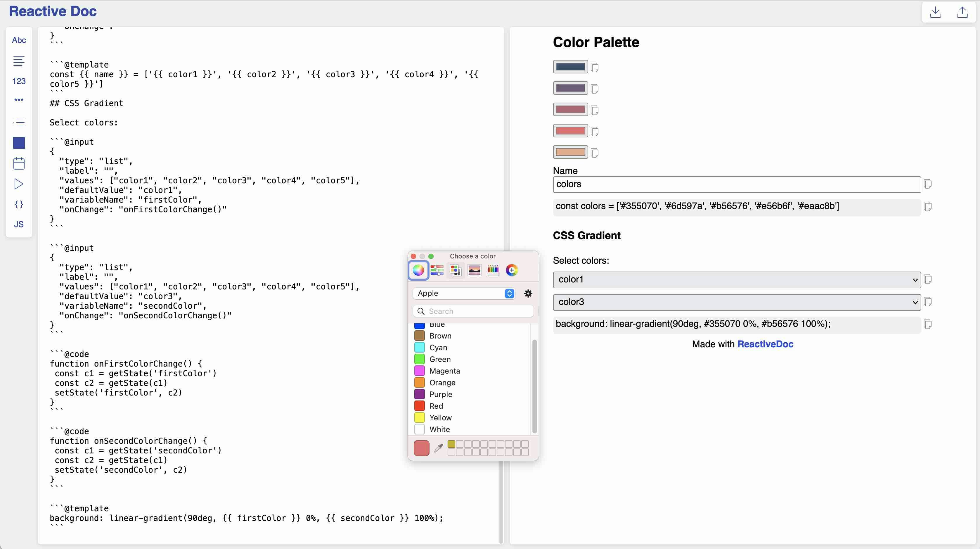Click the download icon top right
Viewport: 980px width, 549px height.
pos(936,12)
